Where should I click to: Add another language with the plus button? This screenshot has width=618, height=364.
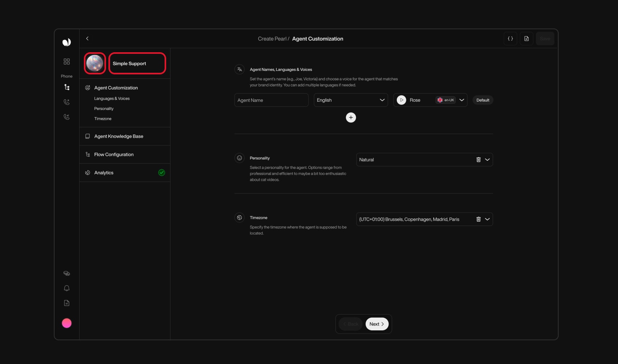tap(351, 118)
